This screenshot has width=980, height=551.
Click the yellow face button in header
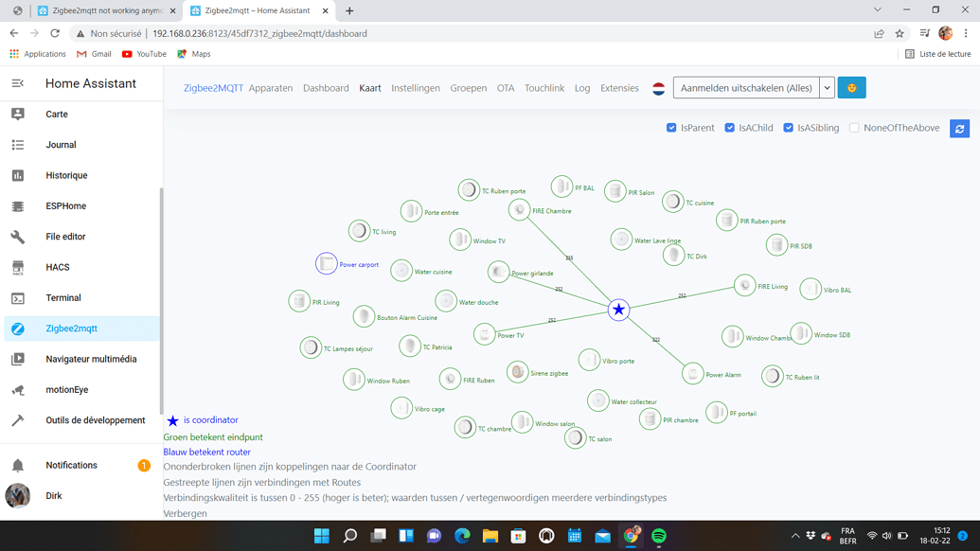[x=851, y=87]
